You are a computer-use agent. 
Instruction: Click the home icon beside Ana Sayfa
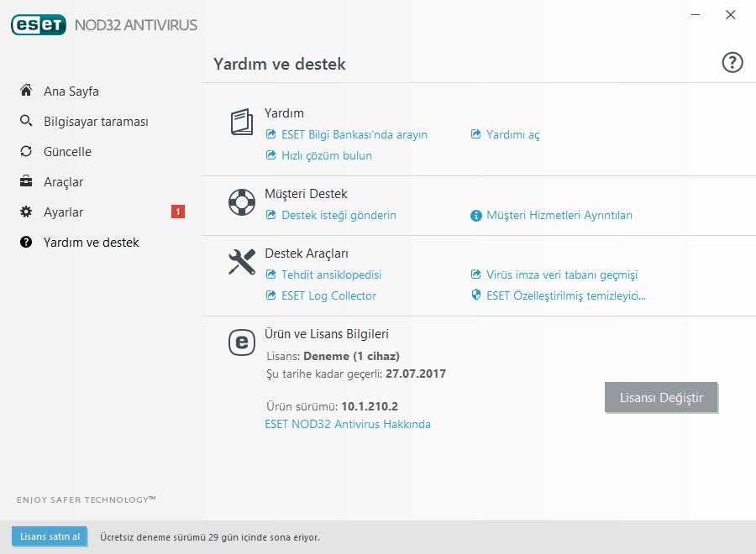tap(26, 90)
